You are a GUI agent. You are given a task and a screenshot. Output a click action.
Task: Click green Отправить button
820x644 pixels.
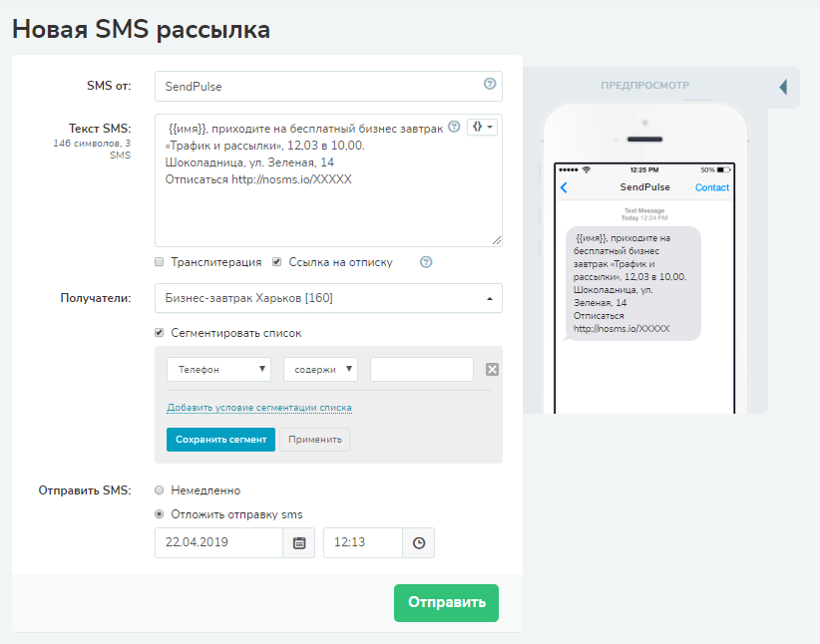tap(446, 603)
